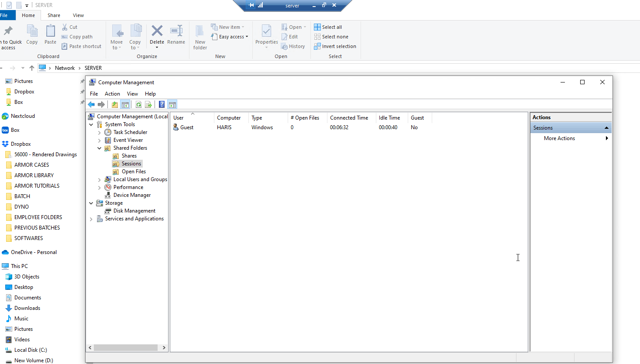Click the History icon in Open group
The width and height of the screenshot is (640, 364).
[x=285, y=46]
